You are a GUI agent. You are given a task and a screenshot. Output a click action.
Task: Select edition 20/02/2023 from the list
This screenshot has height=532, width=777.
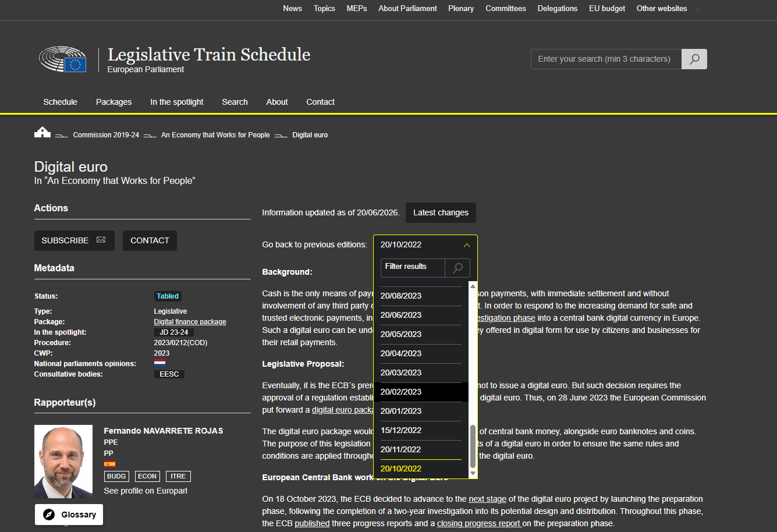(421, 392)
